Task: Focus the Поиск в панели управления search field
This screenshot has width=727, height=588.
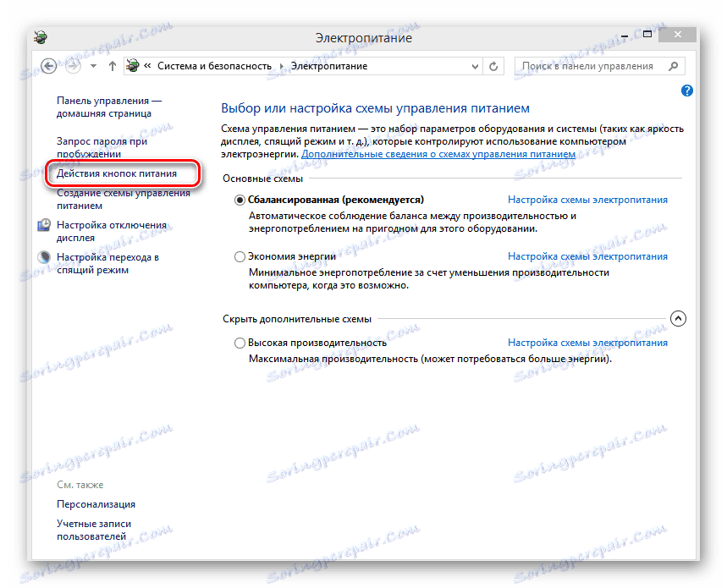Action: pyautogui.click(x=599, y=66)
